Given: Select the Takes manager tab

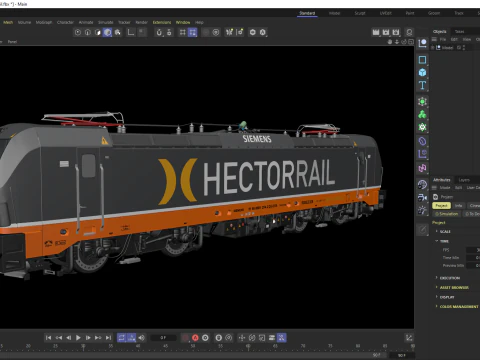Looking at the screenshot, I should pos(460,31).
